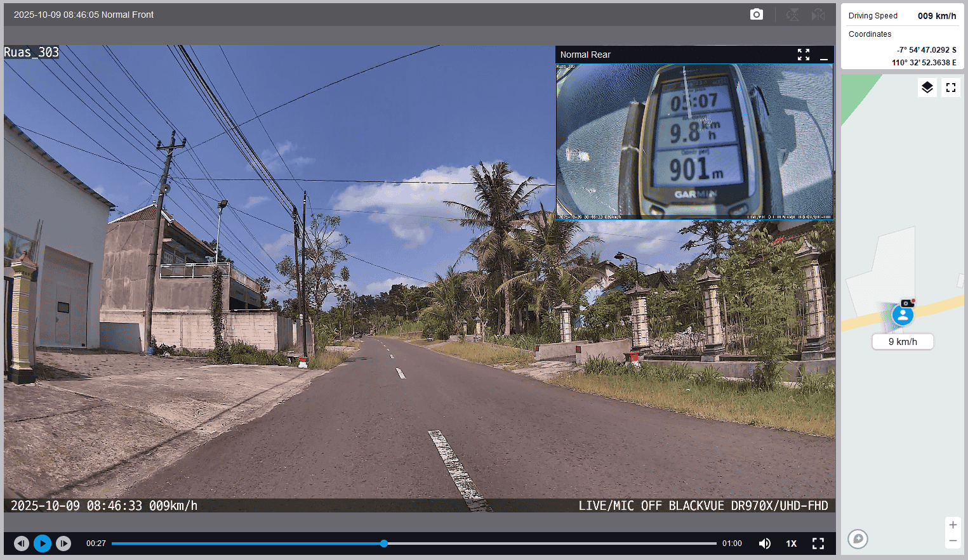The width and height of the screenshot is (968, 560).
Task: Flip the video horizontally
Action: [818, 15]
